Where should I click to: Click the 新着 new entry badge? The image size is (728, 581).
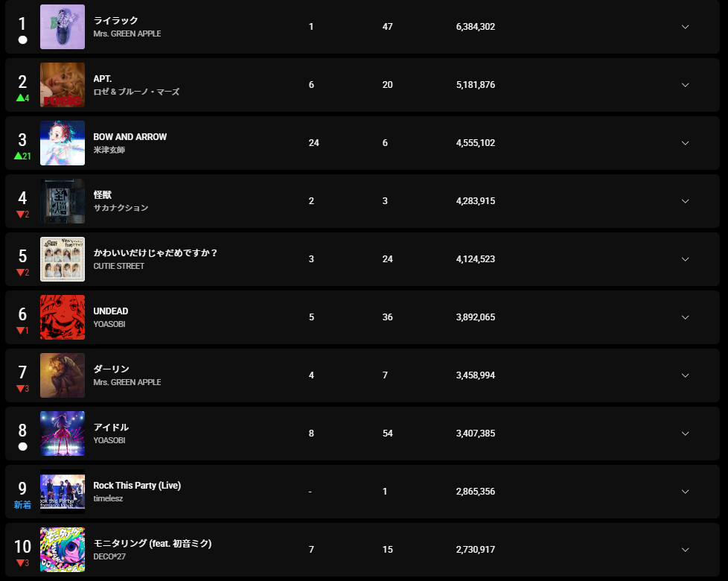[x=22, y=505]
